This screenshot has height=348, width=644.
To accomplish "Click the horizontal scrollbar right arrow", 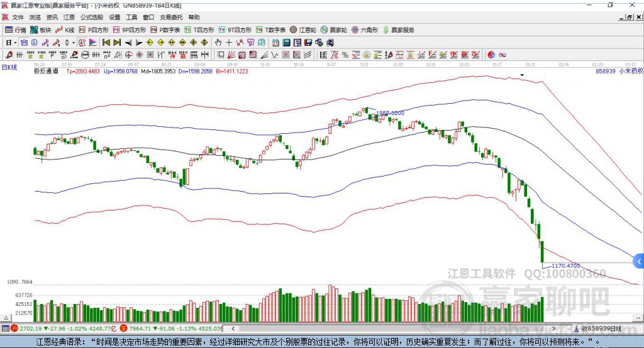I will click(x=553, y=329).
